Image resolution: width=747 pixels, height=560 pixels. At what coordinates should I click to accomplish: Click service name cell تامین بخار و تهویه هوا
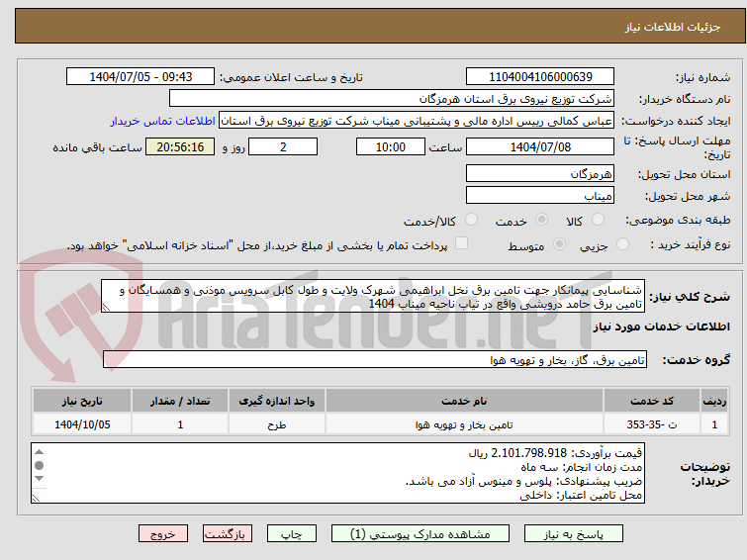[x=464, y=424]
